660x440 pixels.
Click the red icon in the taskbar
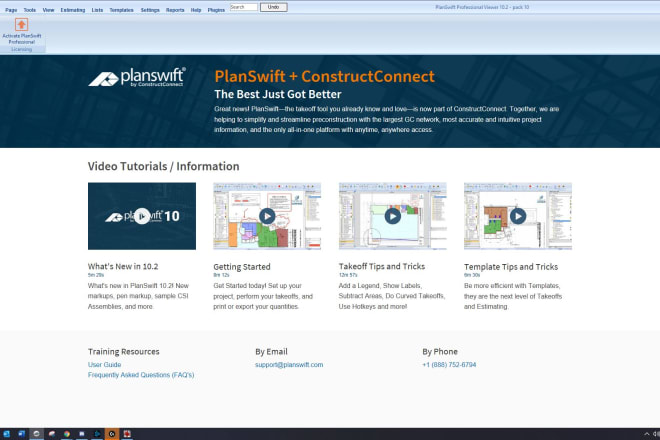[x=127, y=434]
